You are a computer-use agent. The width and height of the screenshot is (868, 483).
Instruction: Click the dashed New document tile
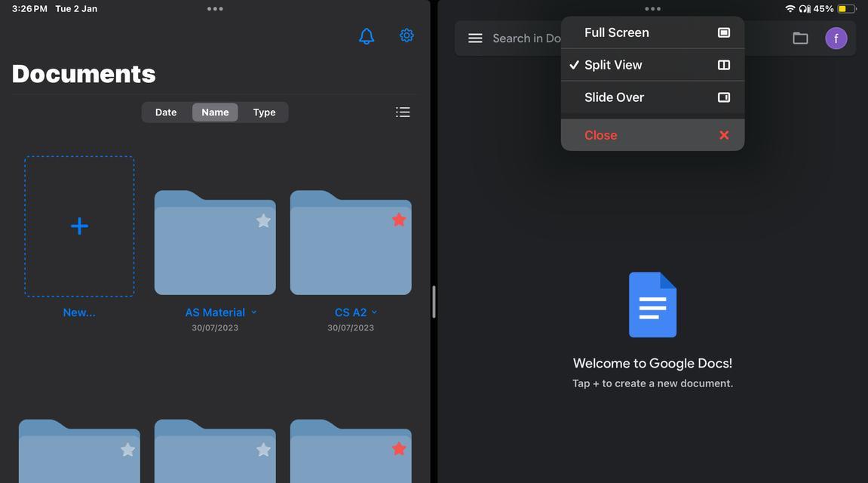[x=79, y=226]
